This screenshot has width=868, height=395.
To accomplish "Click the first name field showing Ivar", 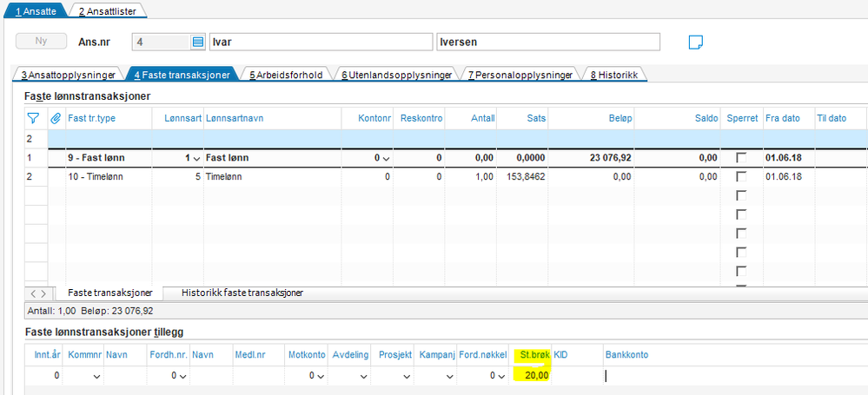I will click(x=321, y=42).
